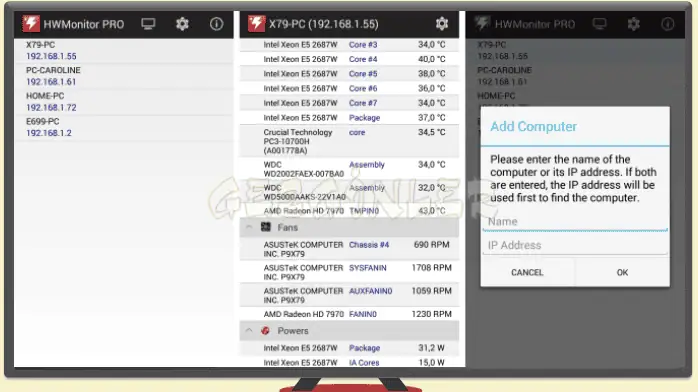Click the Core #6 temperature row
The width and height of the screenshot is (698, 392).
[349, 89]
